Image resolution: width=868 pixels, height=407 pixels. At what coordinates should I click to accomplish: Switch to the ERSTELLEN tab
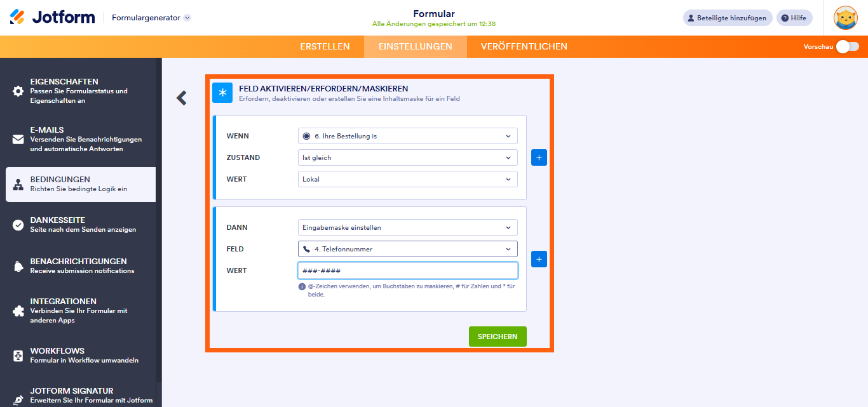(325, 46)
